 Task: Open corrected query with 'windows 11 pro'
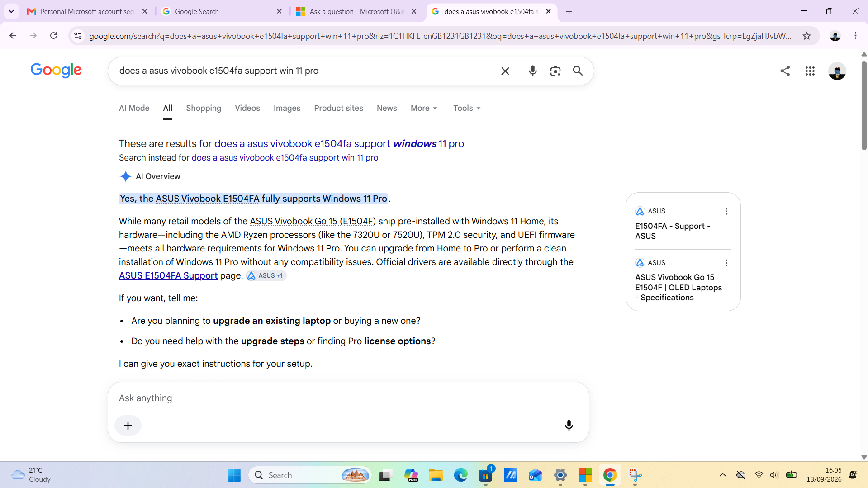pyautogui.click(x=339, y=144)
